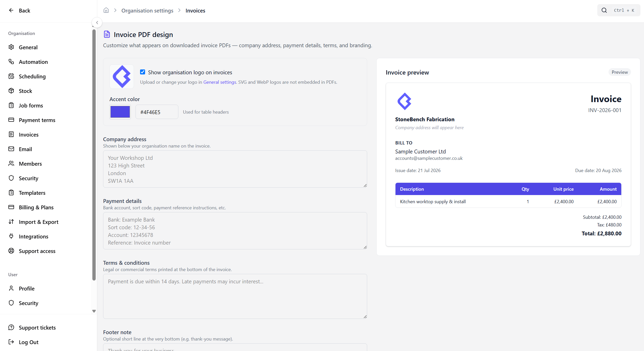Click the Log Out icon

11,342
